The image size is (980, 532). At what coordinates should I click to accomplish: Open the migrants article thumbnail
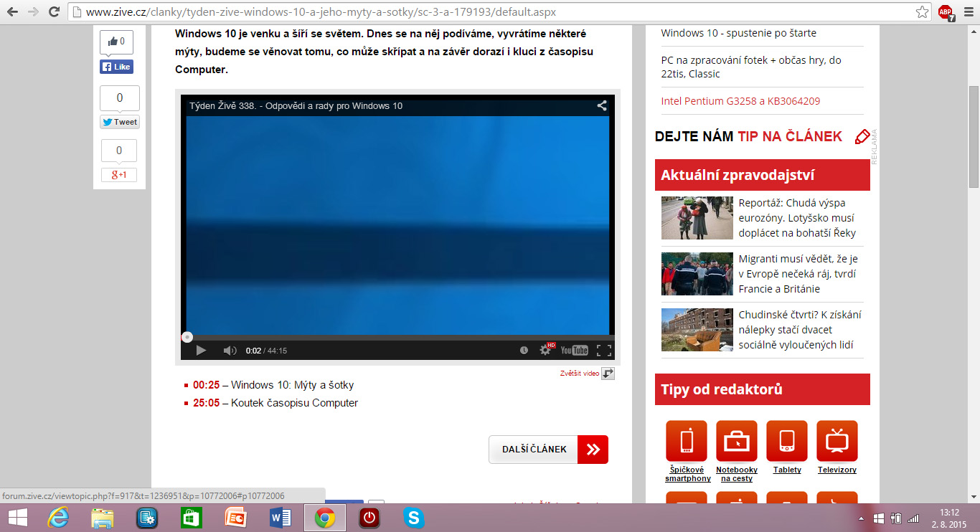tap(697, 274)
